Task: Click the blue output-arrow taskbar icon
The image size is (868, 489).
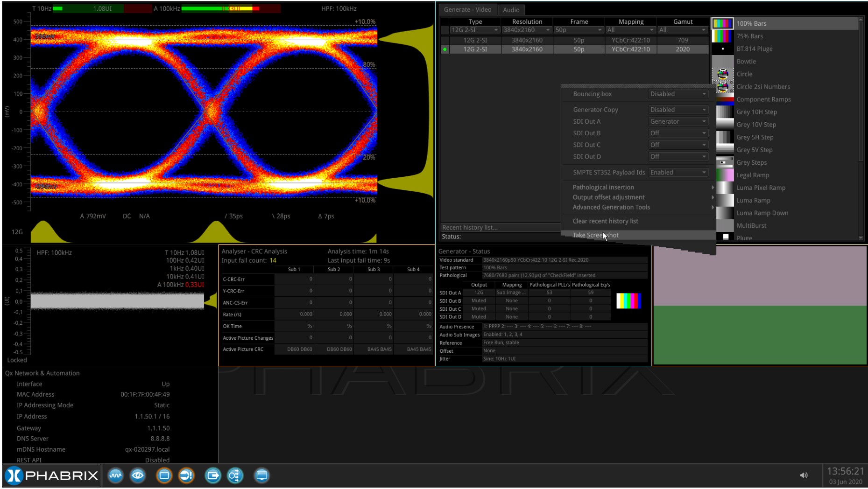Action: pyautogui.click(x=212, y=475)
